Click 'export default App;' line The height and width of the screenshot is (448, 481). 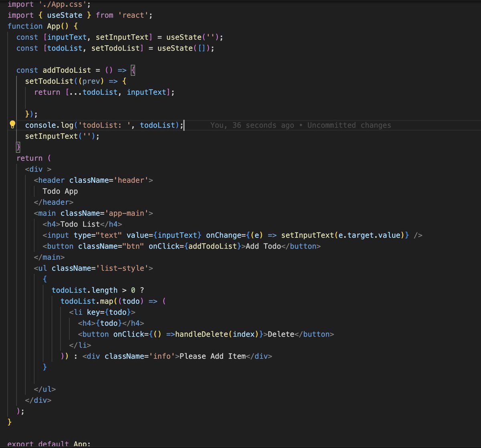[x=49, y=444]
